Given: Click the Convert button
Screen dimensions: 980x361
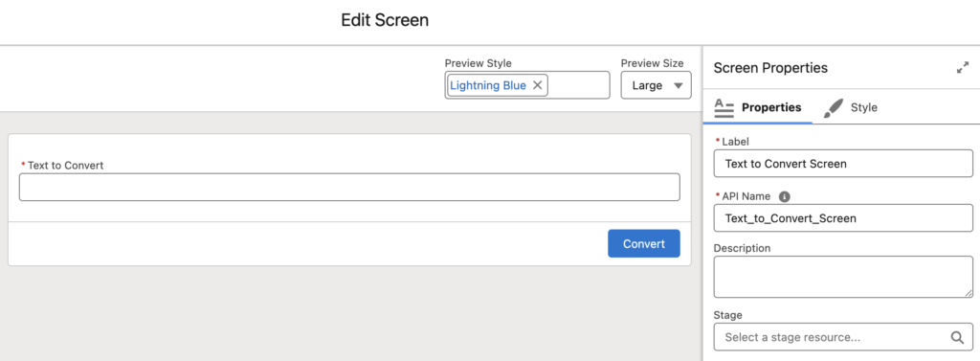Looking at the screenshot, I should tap(644, 243).
